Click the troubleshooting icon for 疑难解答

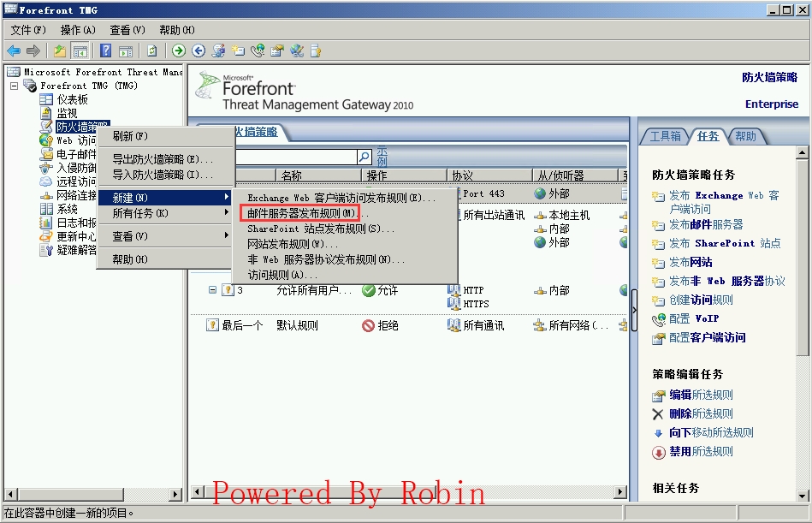tap(46, 250)
